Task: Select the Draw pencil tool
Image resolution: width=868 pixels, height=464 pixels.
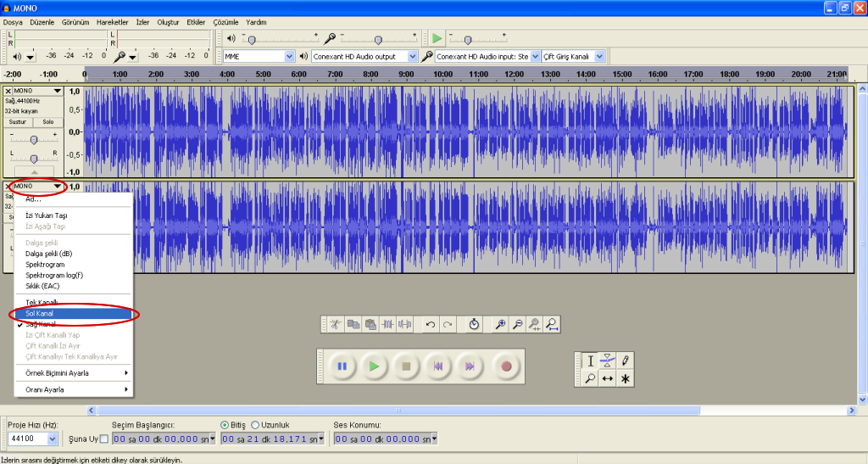Action: click(625, 361)
